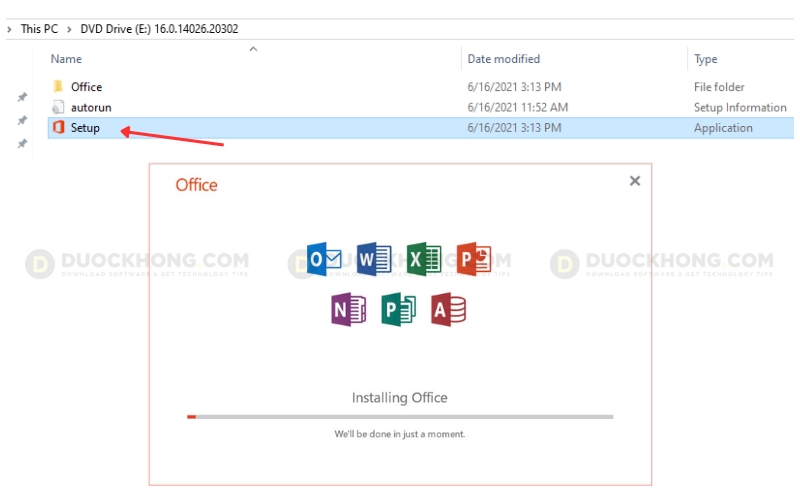Click the Word icon in installer

(374, 259)
